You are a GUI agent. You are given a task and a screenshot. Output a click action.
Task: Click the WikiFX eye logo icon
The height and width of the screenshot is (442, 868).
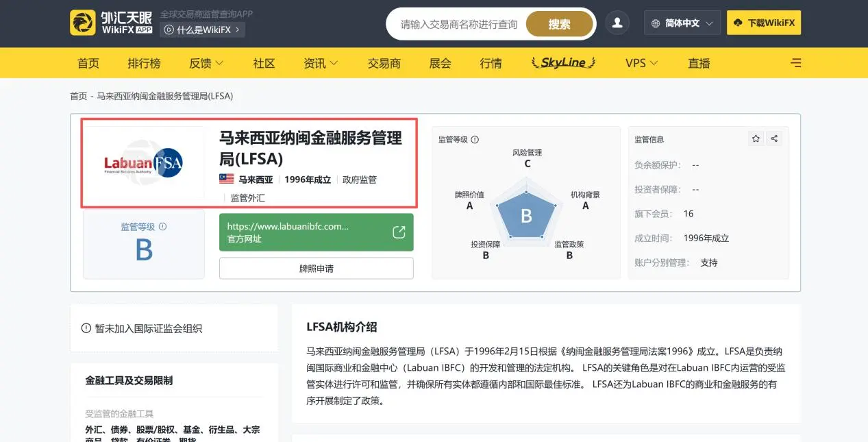(x=82, y=23)
